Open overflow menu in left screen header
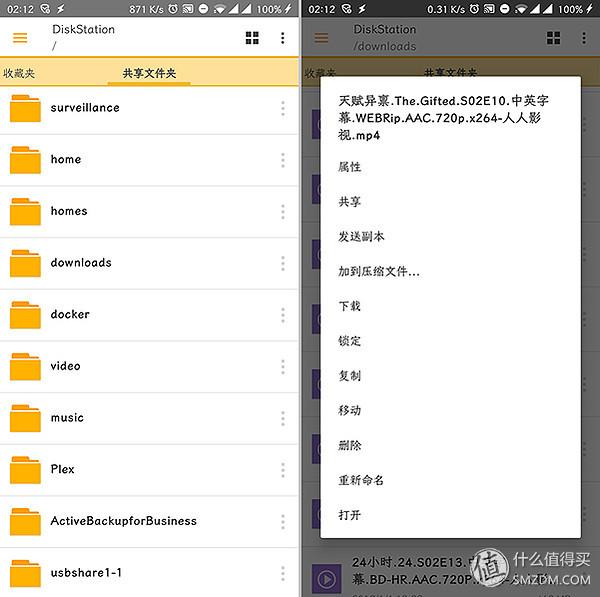The width and height of the screenshot is (600, 597). point(282,38)
